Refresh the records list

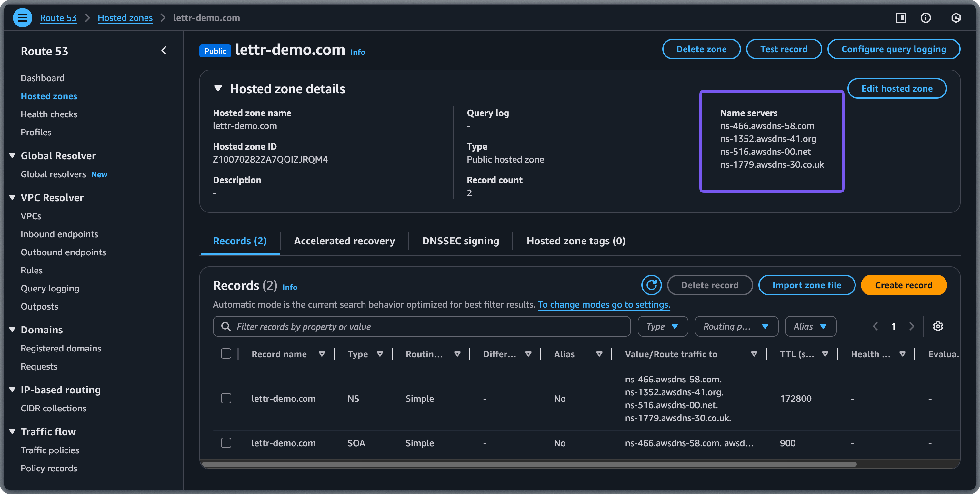coord(651,285)
